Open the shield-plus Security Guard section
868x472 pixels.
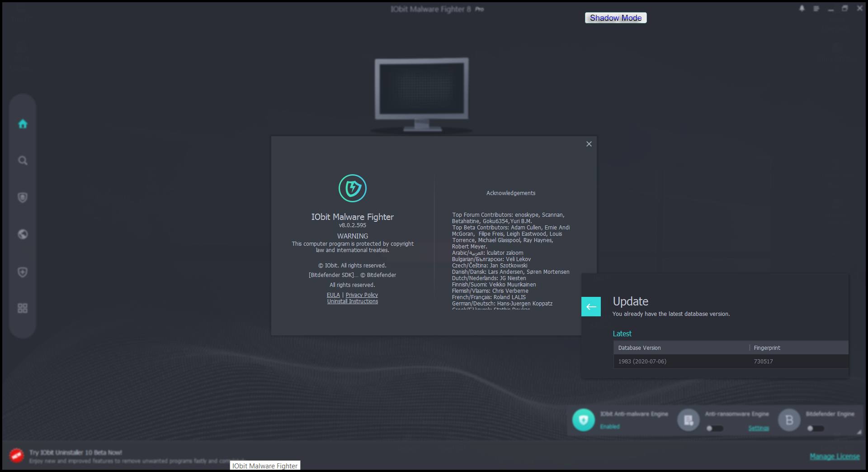[23, 272]
